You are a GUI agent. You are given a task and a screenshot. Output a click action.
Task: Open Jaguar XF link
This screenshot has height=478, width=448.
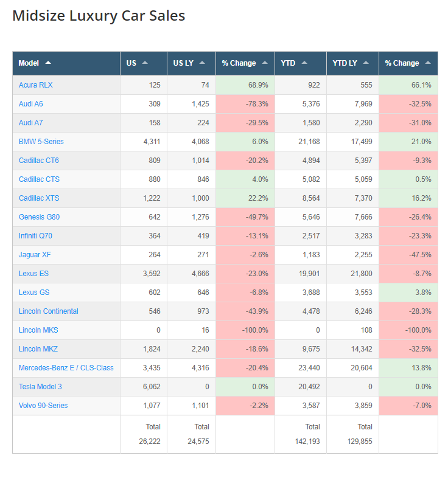[x=35, y=255]
